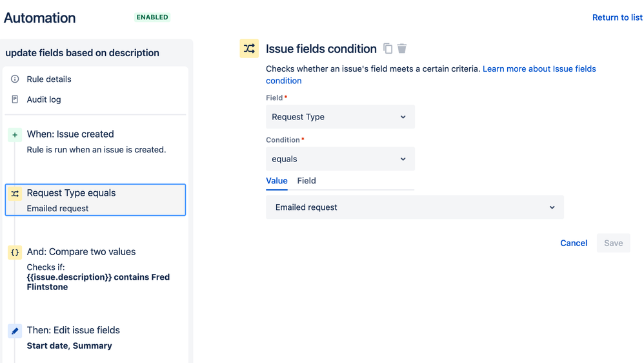Click the green plus trigger icon
This screenshot has width=644, height=363.
(15, 134)
